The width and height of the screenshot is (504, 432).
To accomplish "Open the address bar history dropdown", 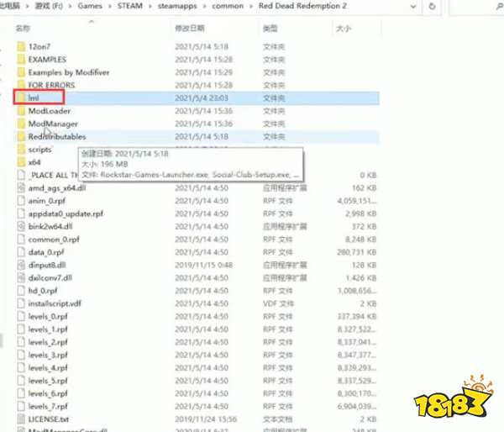I will point(413,7).
